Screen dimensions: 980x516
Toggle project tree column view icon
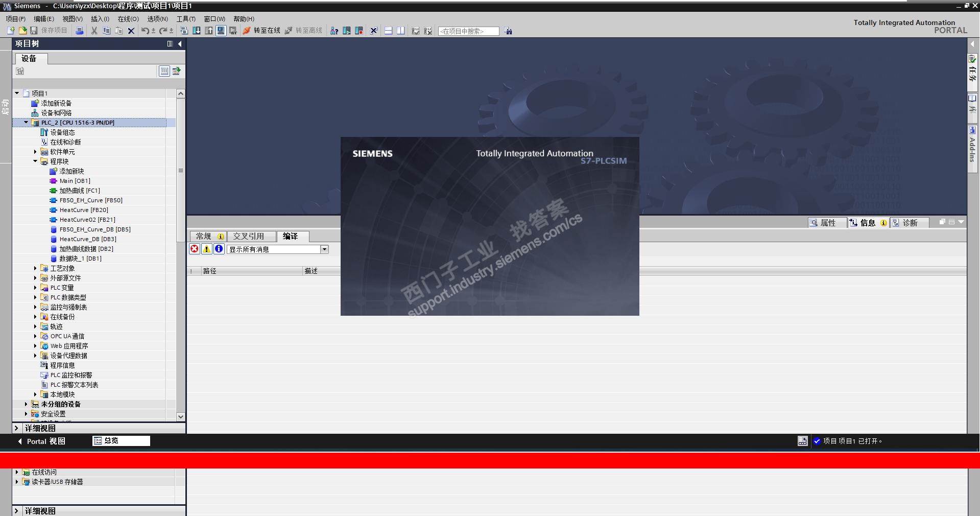click(170, 44)
